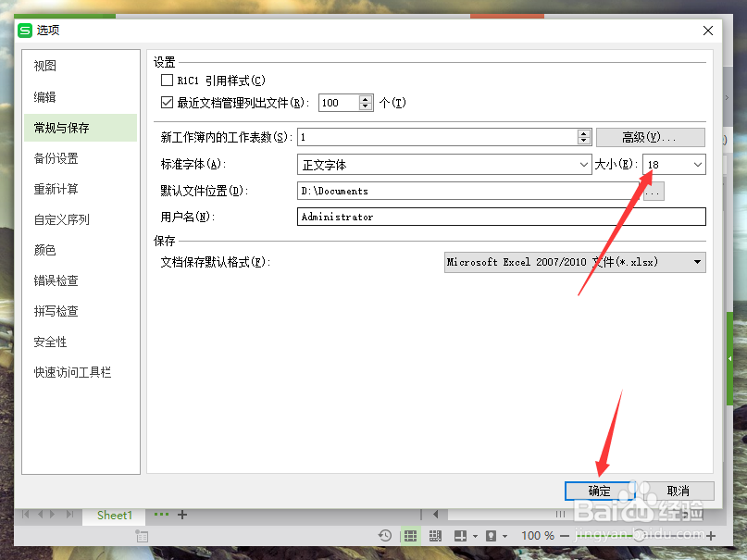Jump to first sheet navigation arrow

coord(26,515)
